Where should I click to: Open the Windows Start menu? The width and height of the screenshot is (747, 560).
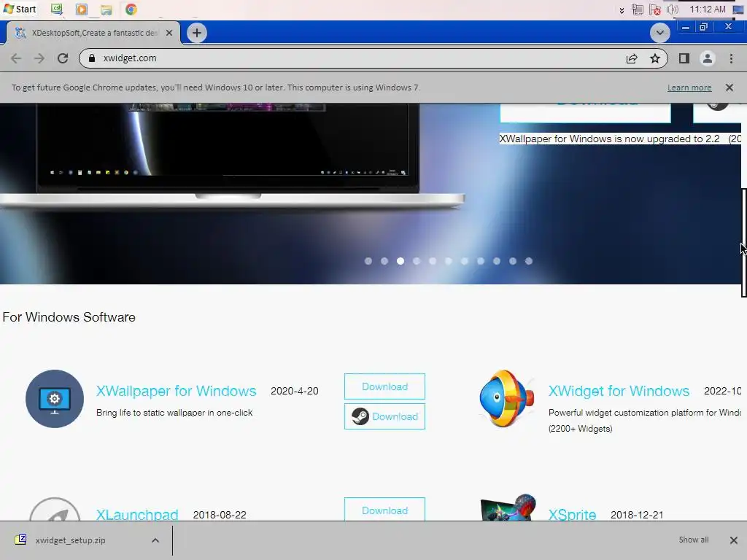(x=20, y=9)
